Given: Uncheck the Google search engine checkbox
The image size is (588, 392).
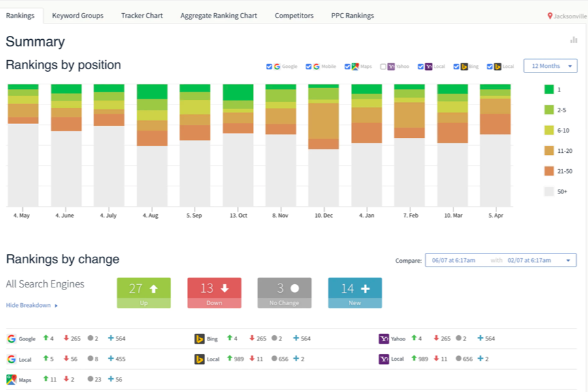Looking at the screenshot, I should pos(269,67).
